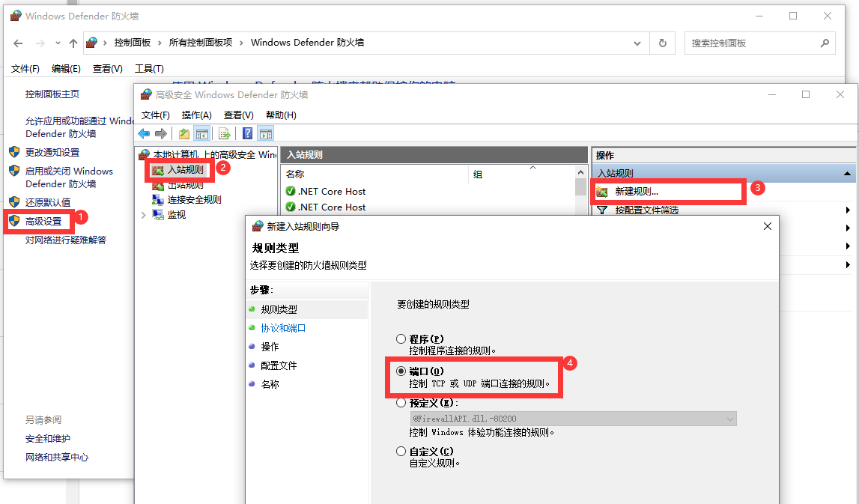Open the address bar history dropdown arrow
The width and height of the screenshot is (859, 504).
click(x=637, y=43)
